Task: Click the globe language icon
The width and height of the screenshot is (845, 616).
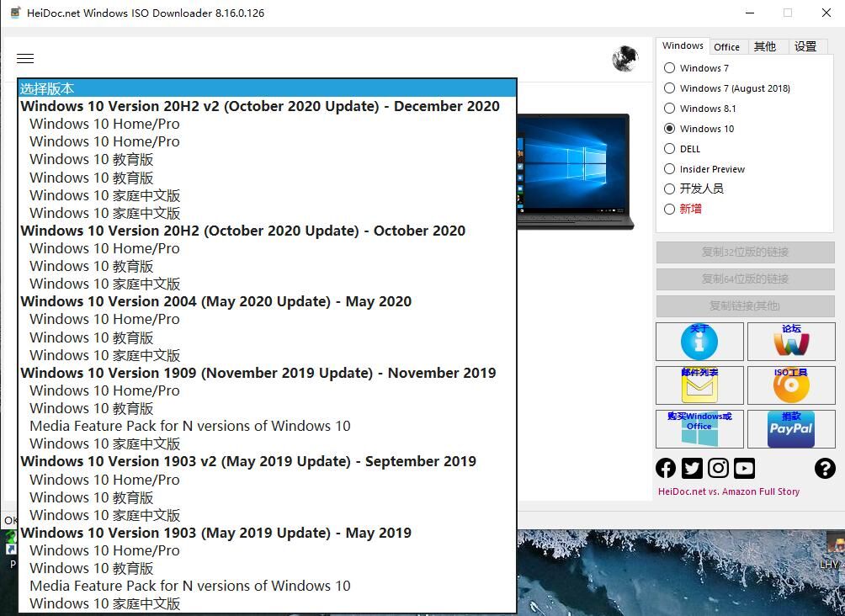Action: point(624,59)
